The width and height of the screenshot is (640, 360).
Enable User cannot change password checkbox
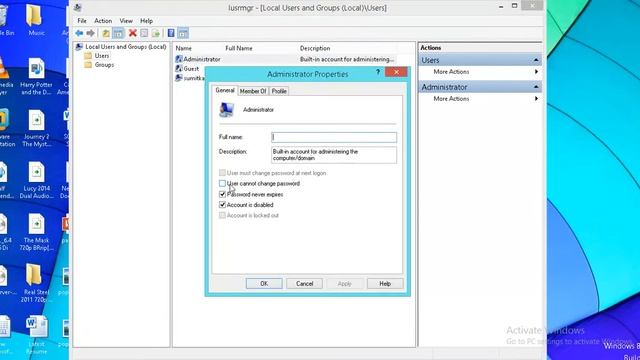tap(222, 183)
